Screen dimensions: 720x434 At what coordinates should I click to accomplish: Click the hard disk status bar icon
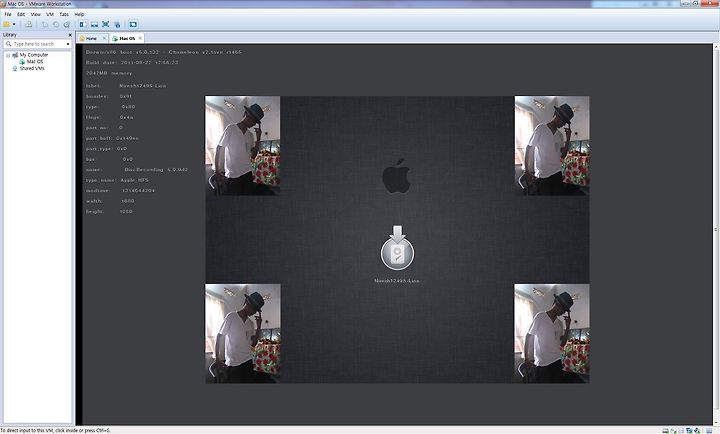(x=666, y=431)
